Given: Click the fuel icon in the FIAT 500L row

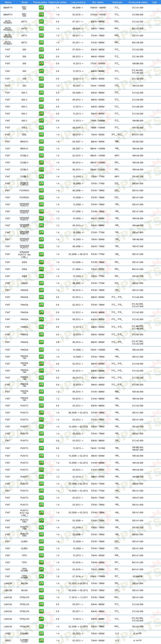Looking at the screenshot, I should (41, 135).
